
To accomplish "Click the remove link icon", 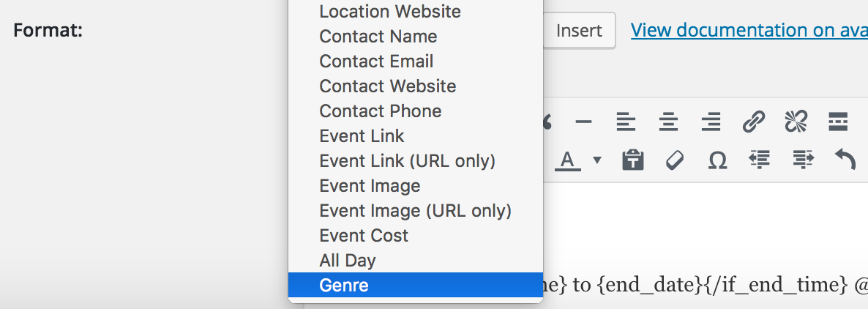I will 796,121.
